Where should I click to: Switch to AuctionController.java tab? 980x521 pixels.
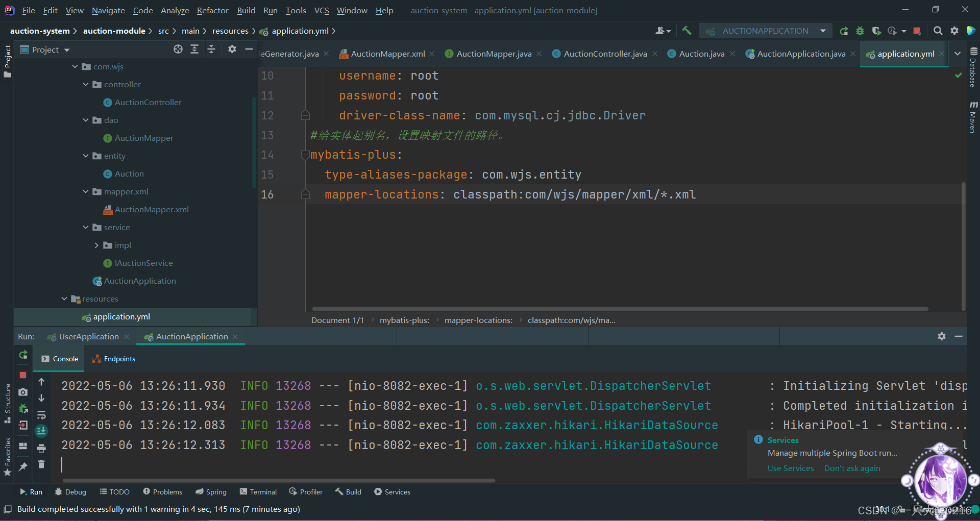coord(605,54)
